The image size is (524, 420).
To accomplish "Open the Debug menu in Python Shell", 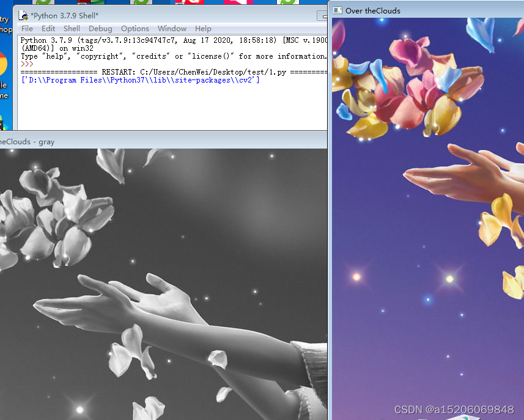I will click(100, 29).
